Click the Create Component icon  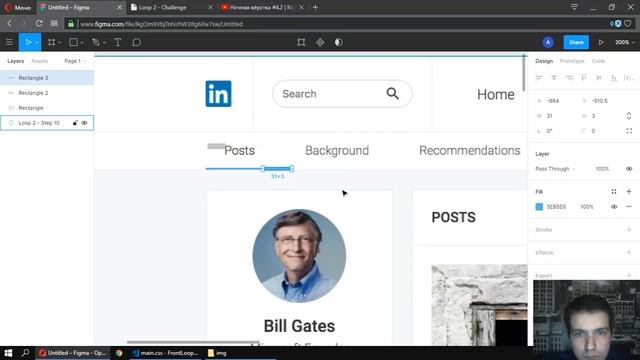[320, 42]
